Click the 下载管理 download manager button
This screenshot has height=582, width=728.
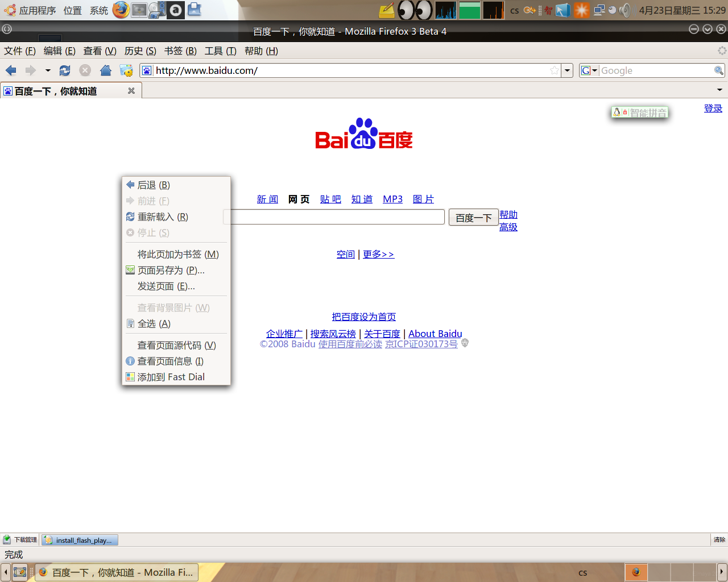click(x=20, y=540)
